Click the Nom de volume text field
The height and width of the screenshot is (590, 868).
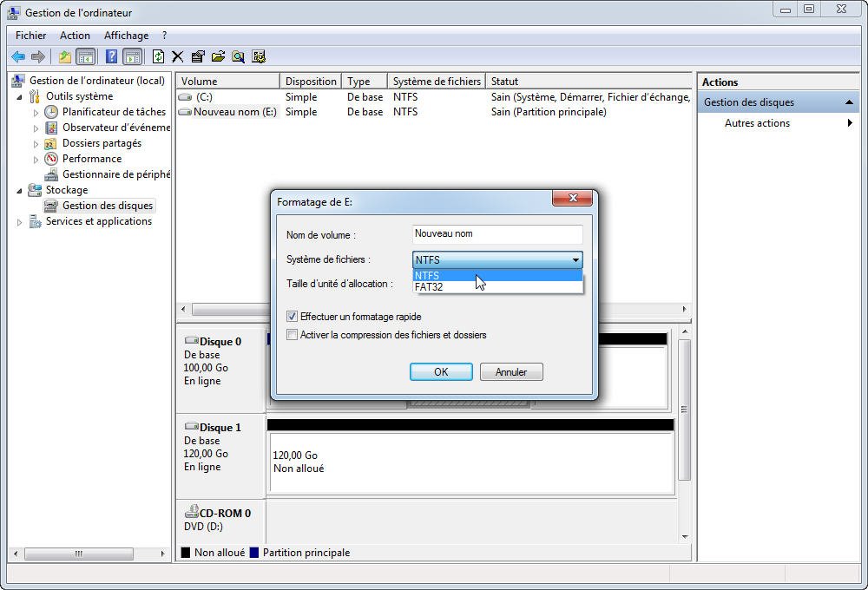497,234
